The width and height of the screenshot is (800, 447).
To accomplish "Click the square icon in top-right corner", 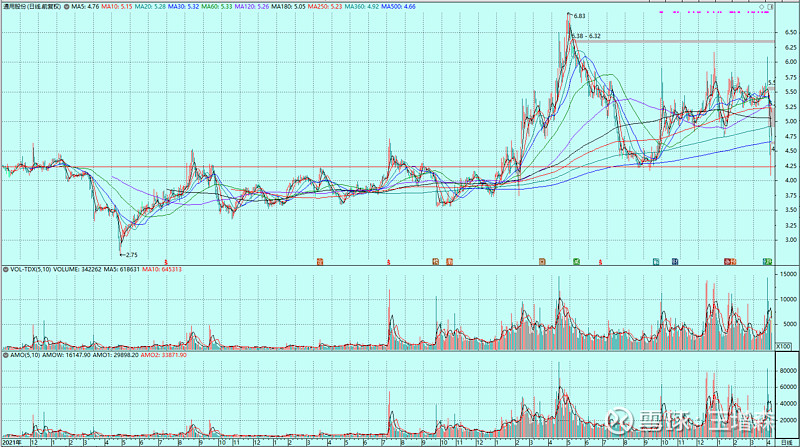I will 773,6.
